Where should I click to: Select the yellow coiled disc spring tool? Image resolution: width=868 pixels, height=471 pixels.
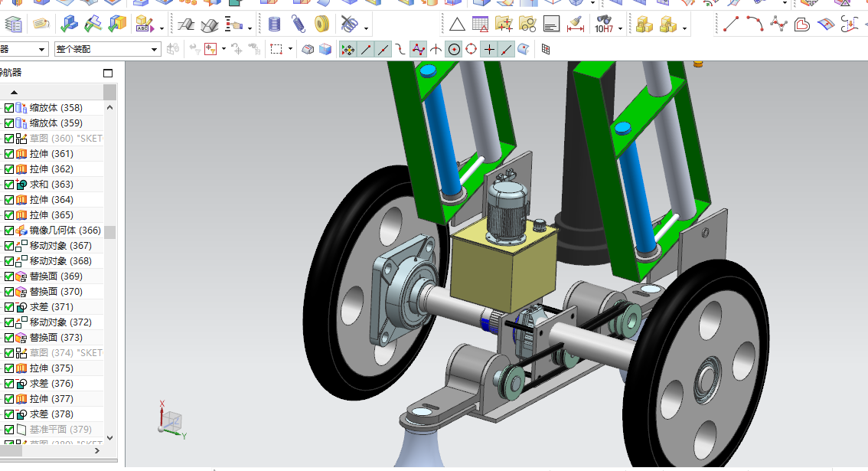point(321,24)
